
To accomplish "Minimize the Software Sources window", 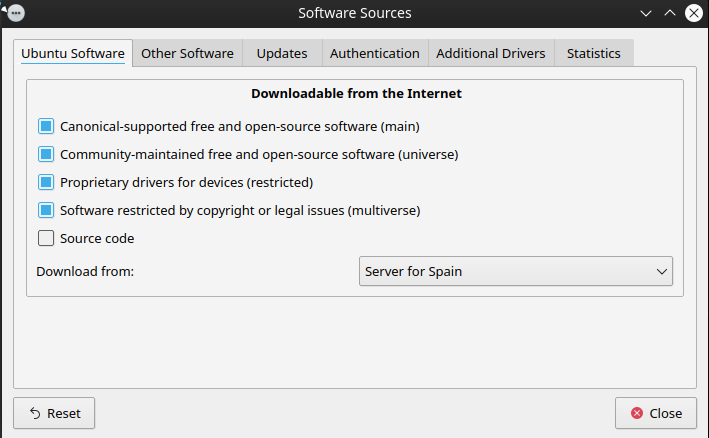I will 645,13.
